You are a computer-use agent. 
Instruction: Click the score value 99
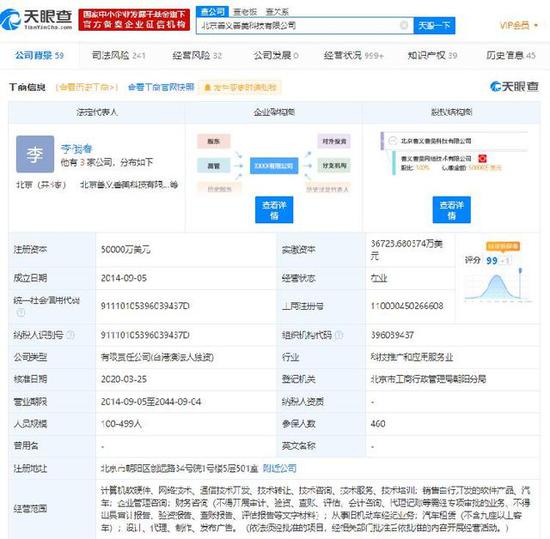491,260
